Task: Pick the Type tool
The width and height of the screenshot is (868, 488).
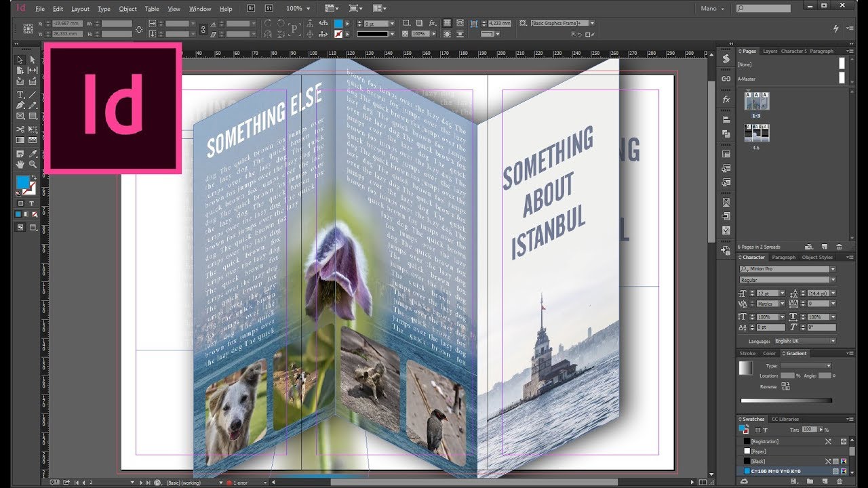Action: pyautogui.click(x=20, y=94)
